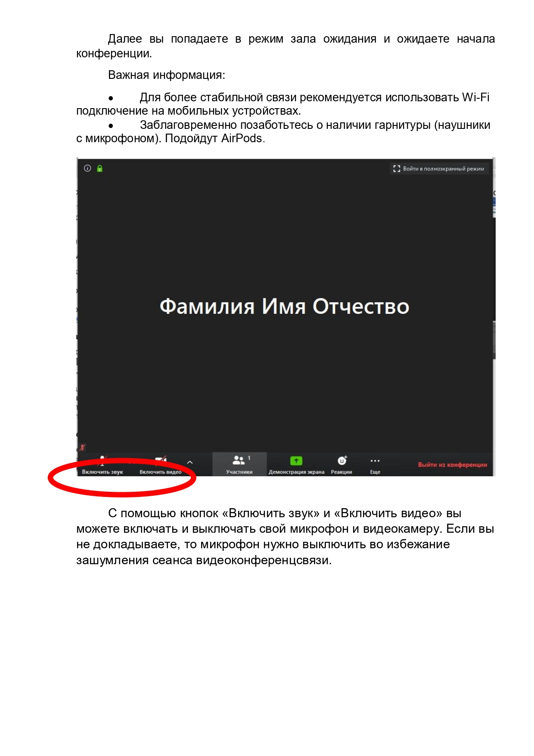This screenshot has height=756, width=534.
Task: Click the word Wi-Fi in the first bullet
Action: pos(475,97)
